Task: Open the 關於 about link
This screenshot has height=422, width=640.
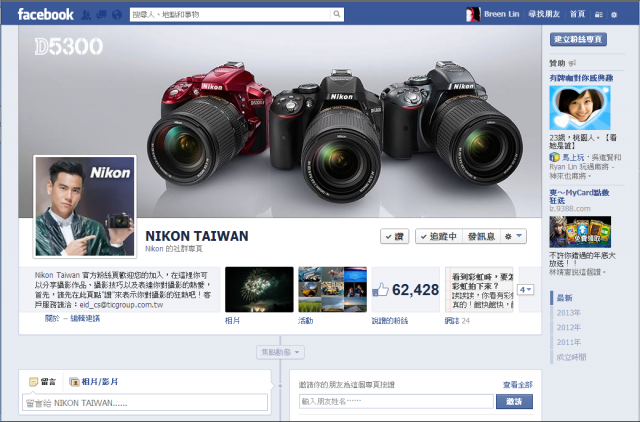Action: (52, 318)
